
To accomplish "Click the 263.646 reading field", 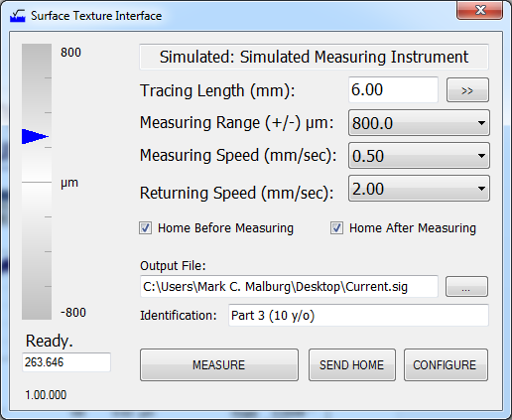I will pyautogui.click(x=66, y=362).
